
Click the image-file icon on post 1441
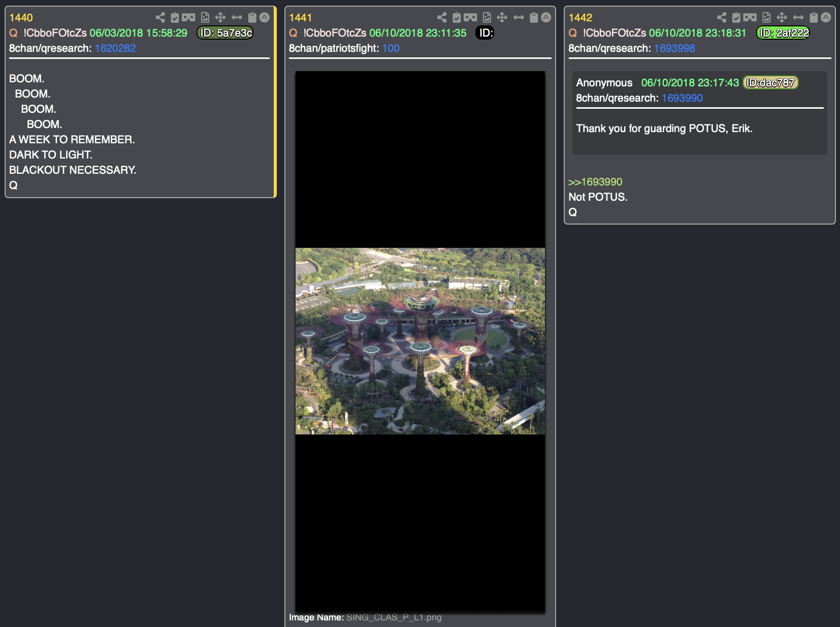[487, 17]
